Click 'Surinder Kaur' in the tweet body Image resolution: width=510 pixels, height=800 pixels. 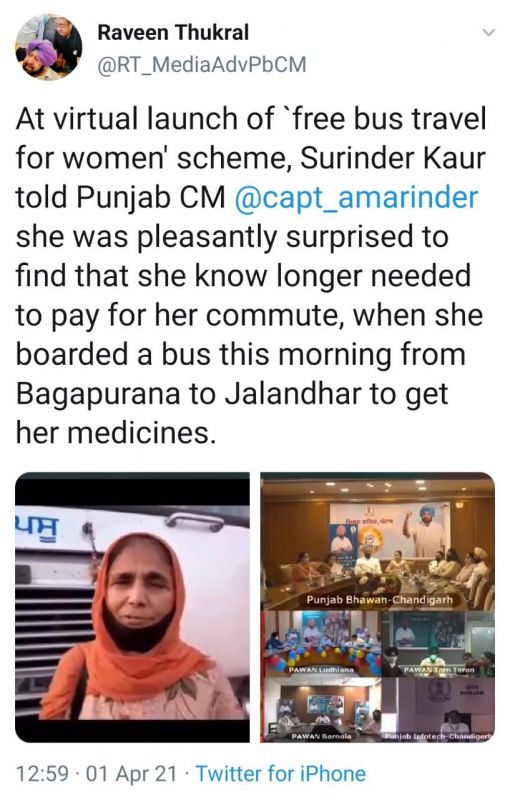coord(393,158)
